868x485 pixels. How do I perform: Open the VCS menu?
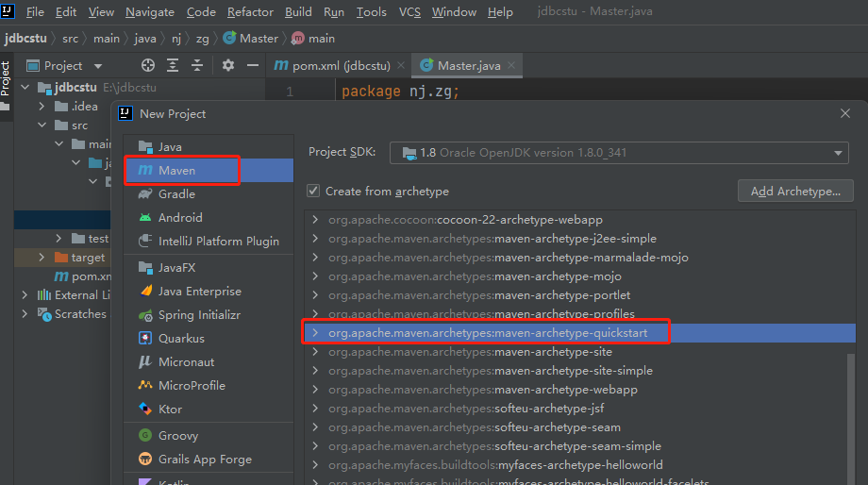click(409, 11)
